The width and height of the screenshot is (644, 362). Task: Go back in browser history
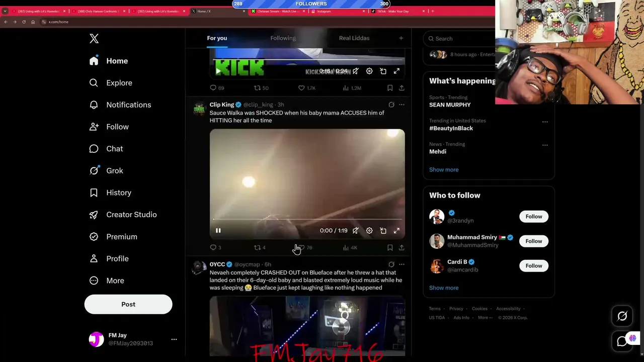click(6, 22)
